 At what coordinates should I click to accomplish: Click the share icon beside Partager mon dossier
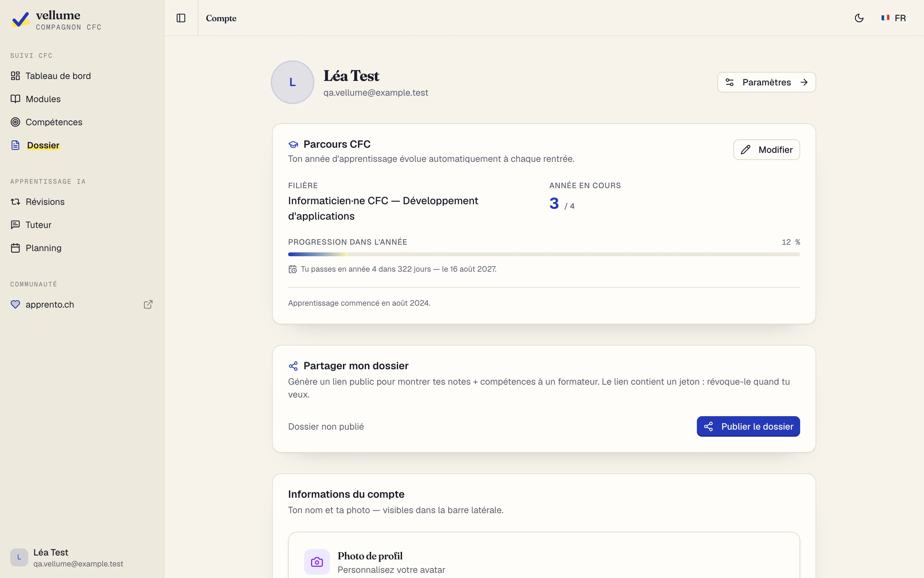pyautogui.click(x=293, y=366)
